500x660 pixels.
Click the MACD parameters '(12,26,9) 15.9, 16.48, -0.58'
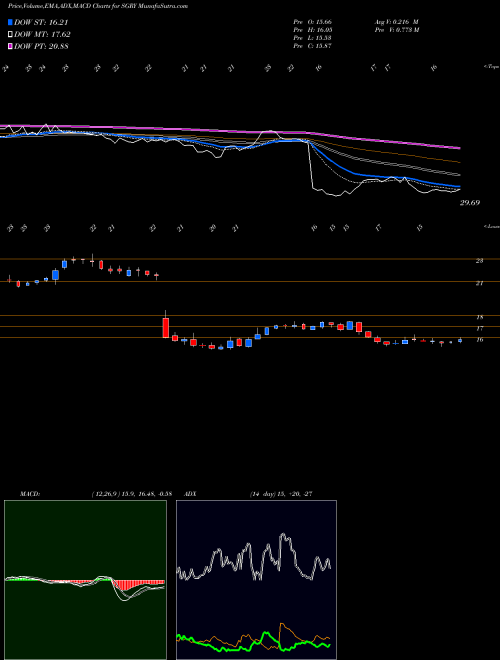132,494
